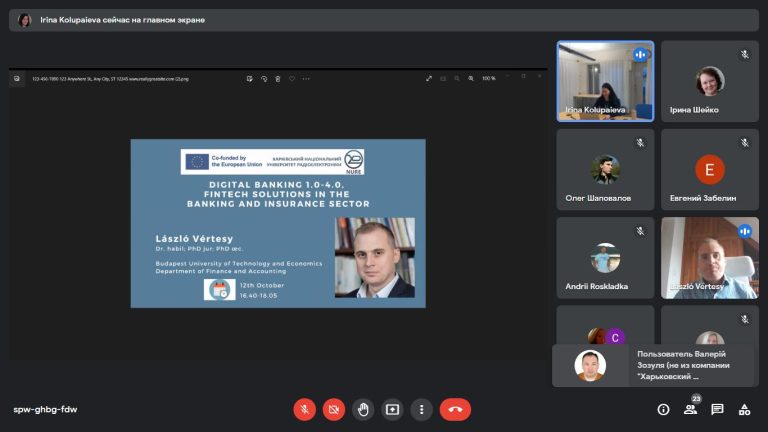Image resolution: width=768 pixels, height=432 pixels.
Task: Select the Евгений Забелин participant tile
Action: pyautogui.click(x=710, y=169)
